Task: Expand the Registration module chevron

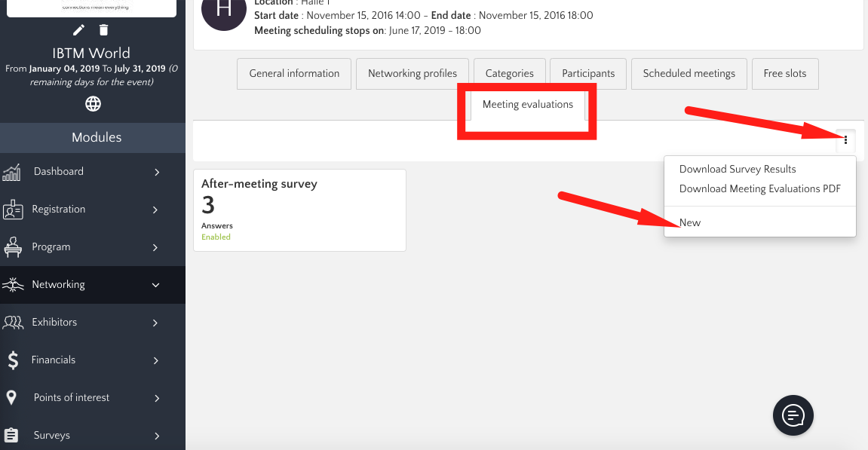Action: click(156, 210)
